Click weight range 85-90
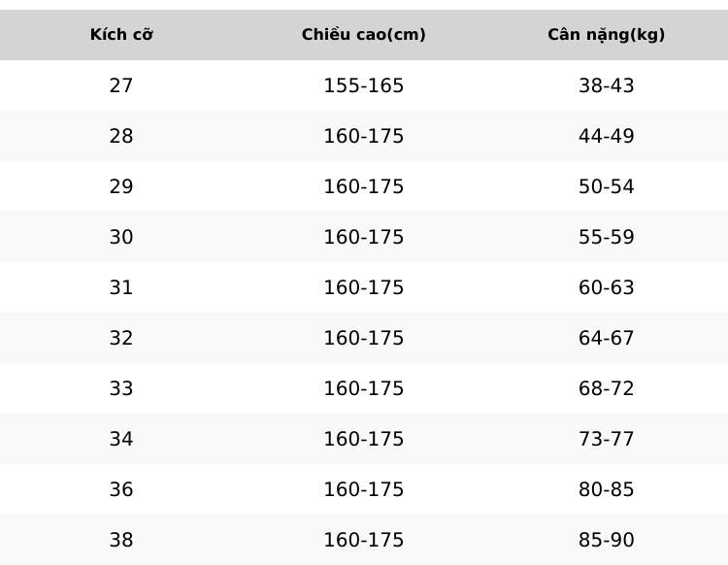Image resolution: width=728 pixels, height=565 pixels. pos(606,540)
